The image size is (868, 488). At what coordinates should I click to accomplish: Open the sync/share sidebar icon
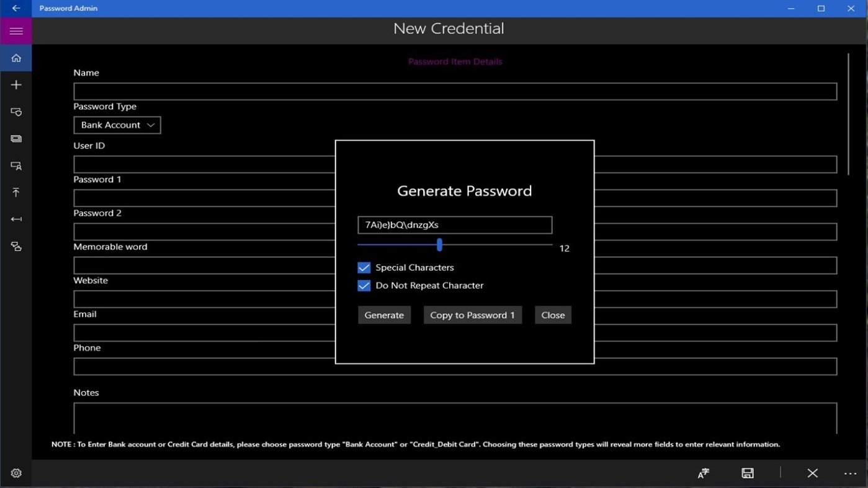[x=16, y=246]
